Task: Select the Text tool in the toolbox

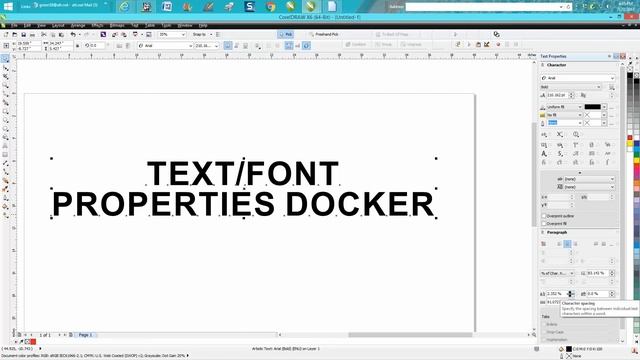Action: pyautogui.click(x=5, y=146)
